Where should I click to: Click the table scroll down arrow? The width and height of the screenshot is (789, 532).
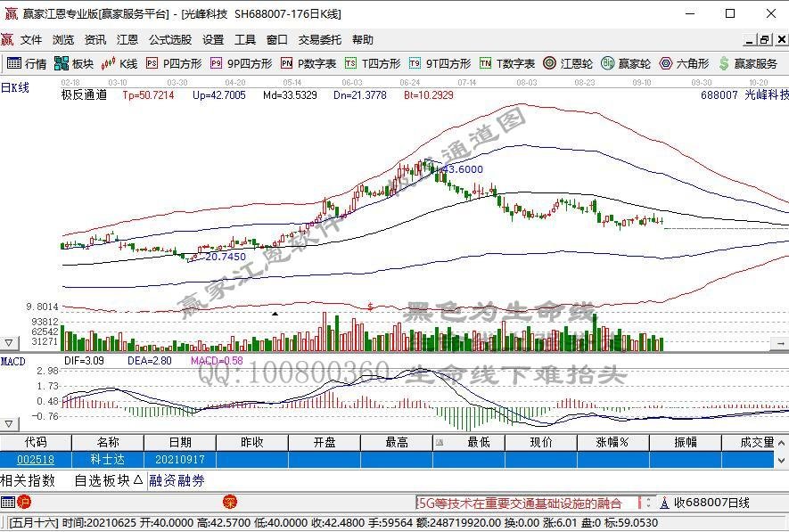click(x=782, y=460)
